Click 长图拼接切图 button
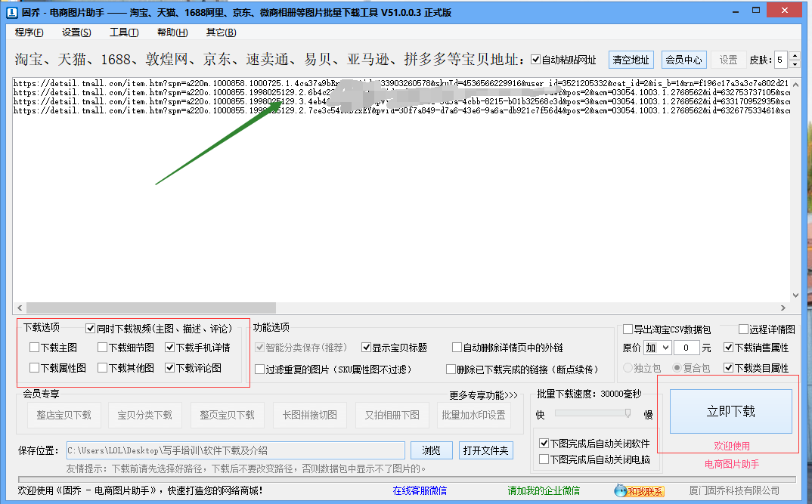Viewport: 812px width, 504px height. [x=310, y=415]
